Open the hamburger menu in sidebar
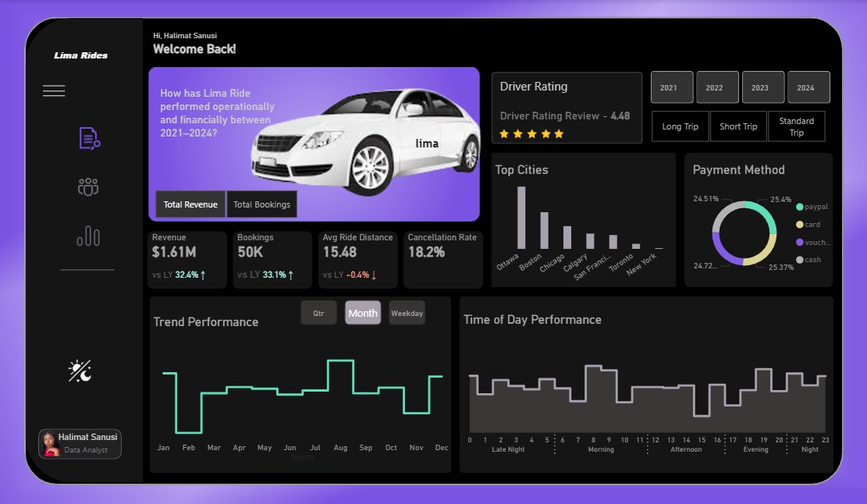The width and height of the screenshot is (867, 504). coord(54,91)
